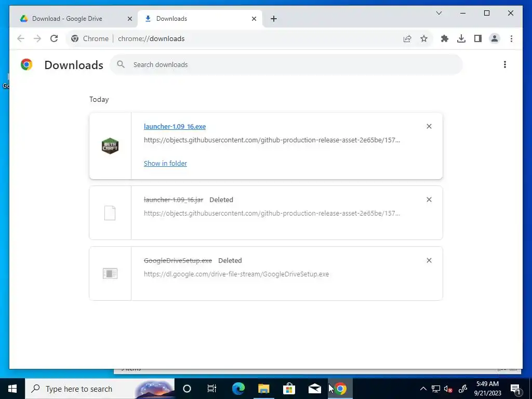Remove GoogleDriveSetup.exe entry from list
This screenshot has height=399, width=532.
coord(429,260)
